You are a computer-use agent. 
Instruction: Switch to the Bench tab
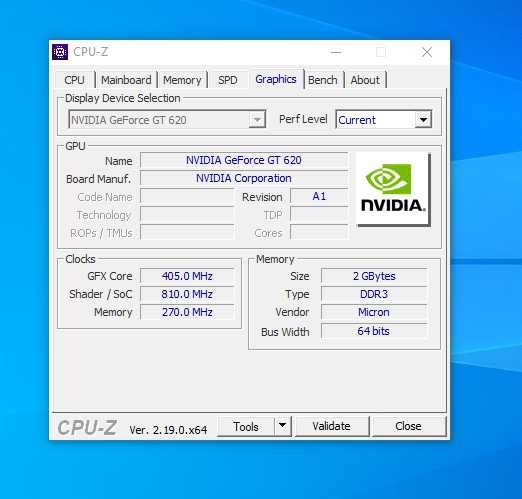323,80
